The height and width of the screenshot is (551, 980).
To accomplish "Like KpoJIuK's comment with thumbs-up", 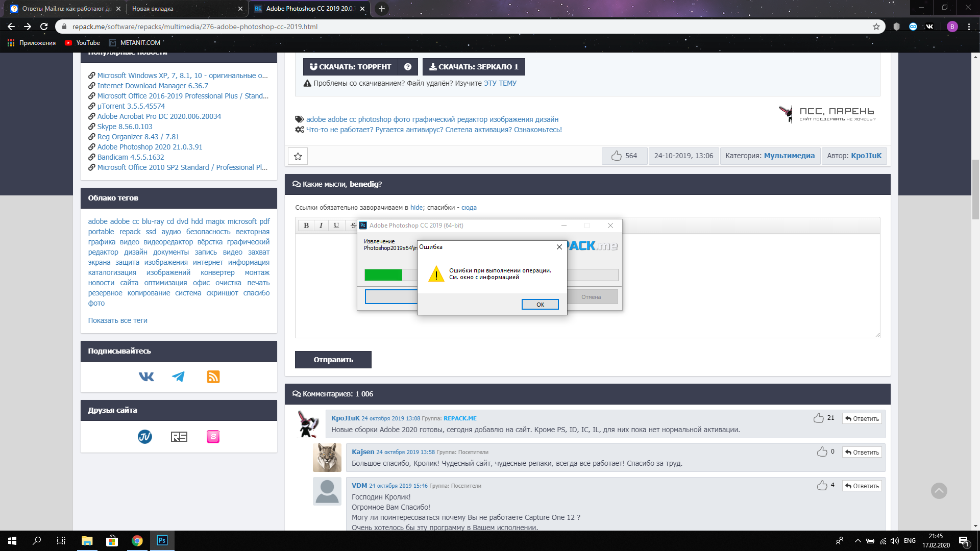I will pos(819,418).
